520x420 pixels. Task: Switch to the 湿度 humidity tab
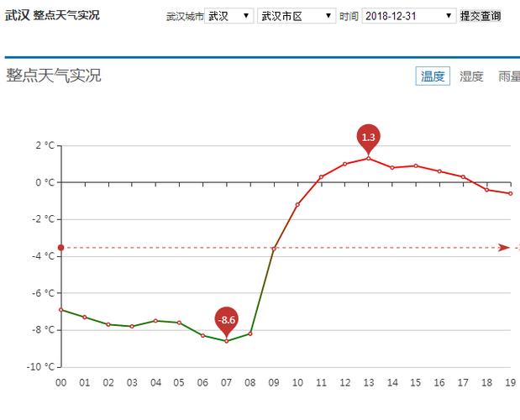click(471, 76)
